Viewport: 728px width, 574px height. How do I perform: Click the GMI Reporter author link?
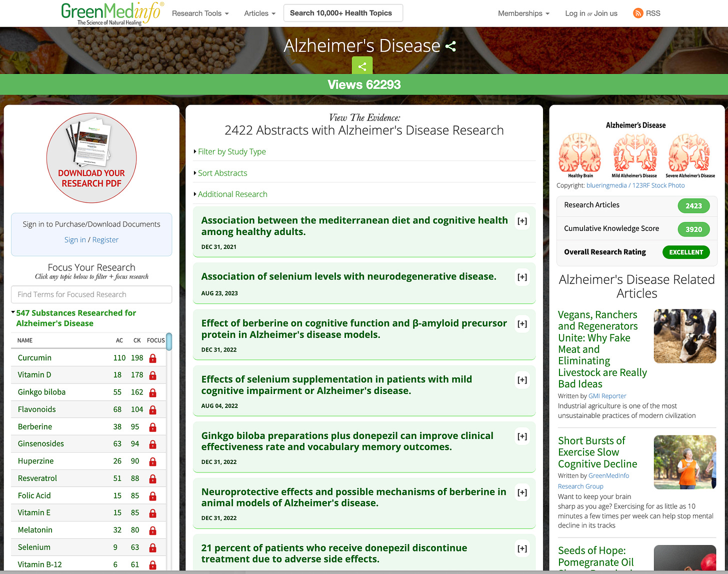click(x=607, y=396)
